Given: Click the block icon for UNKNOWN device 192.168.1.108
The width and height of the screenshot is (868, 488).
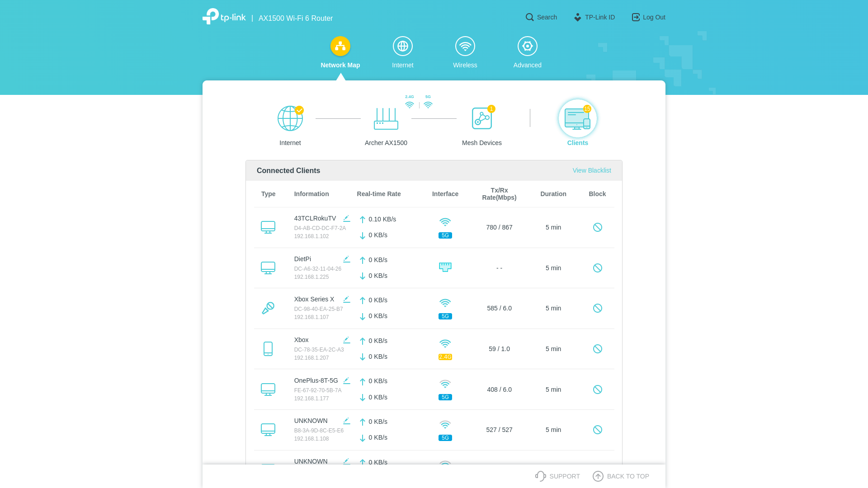Looking at the screenshot, I should coord(597,429).
